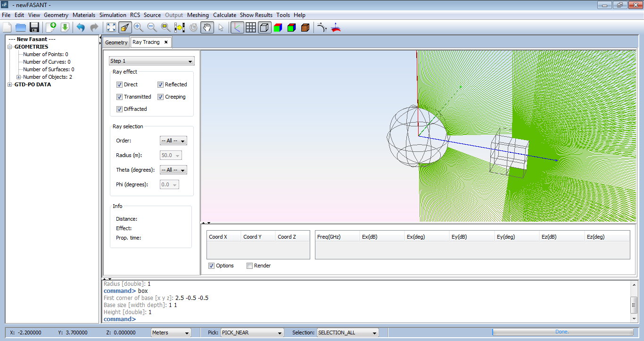This screenshot has height=341, width=644.
Task: Click the Fit View (zoom extents) icon
Action: coord(111,27)
